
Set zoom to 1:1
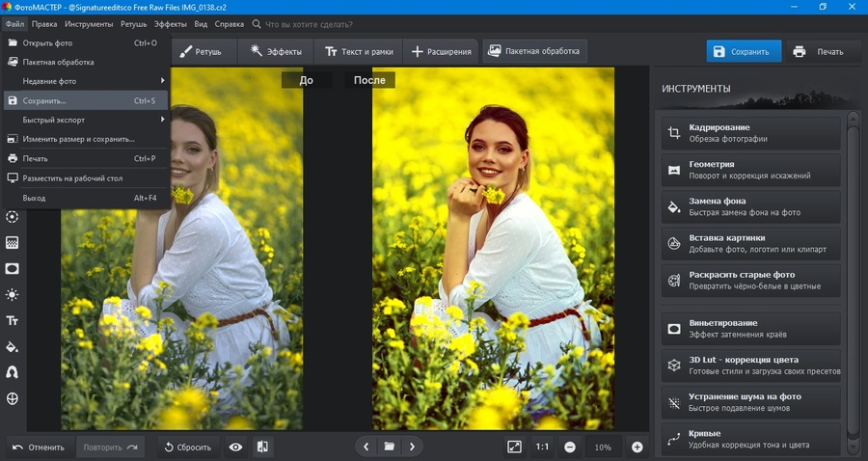tap(542, 447)
